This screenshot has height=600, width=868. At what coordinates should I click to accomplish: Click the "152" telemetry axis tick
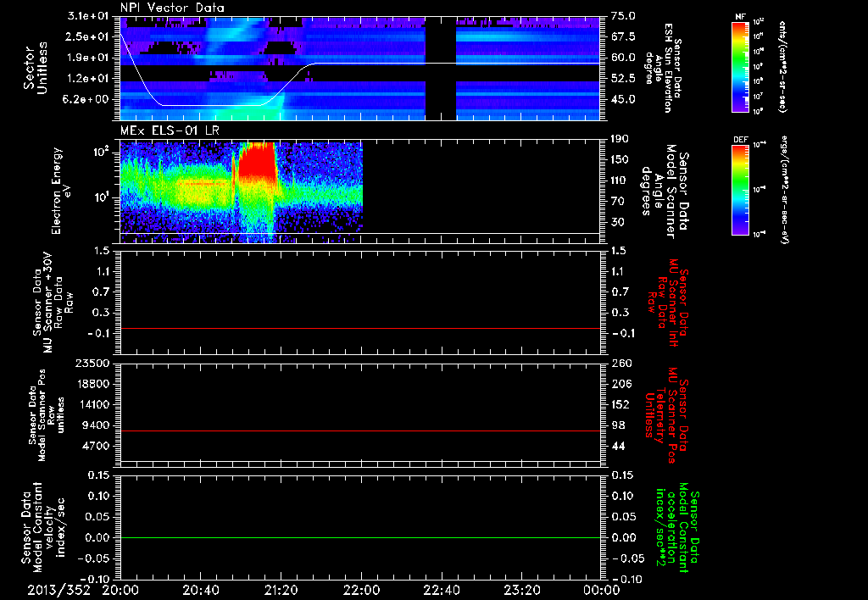(620, 404)
